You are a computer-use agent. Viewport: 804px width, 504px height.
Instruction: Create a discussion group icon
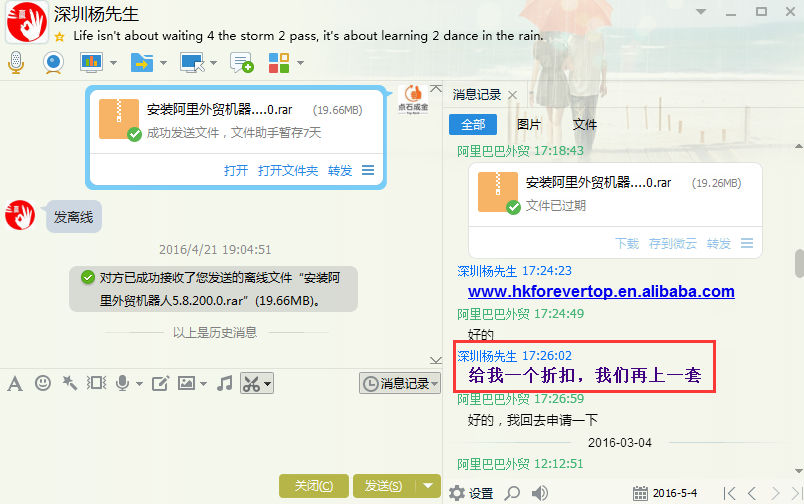click(242, 63)
